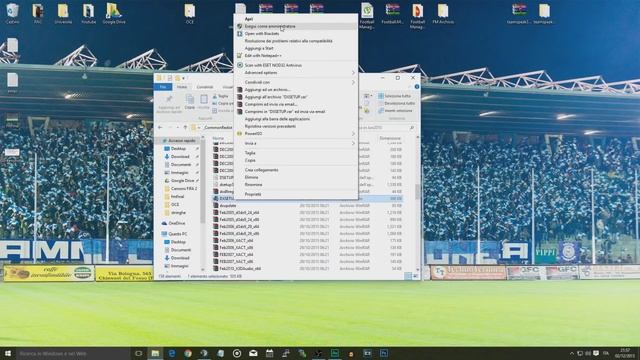The height and width of the screenshot is (360, 640).
Task: Open Task View on the taskbar
Action: (138, 353)
